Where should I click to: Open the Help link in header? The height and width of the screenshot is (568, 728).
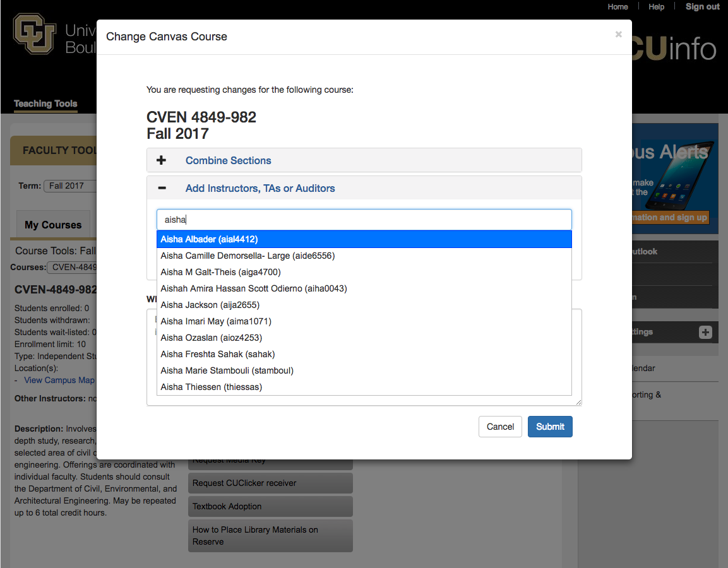tap(656, 7)
